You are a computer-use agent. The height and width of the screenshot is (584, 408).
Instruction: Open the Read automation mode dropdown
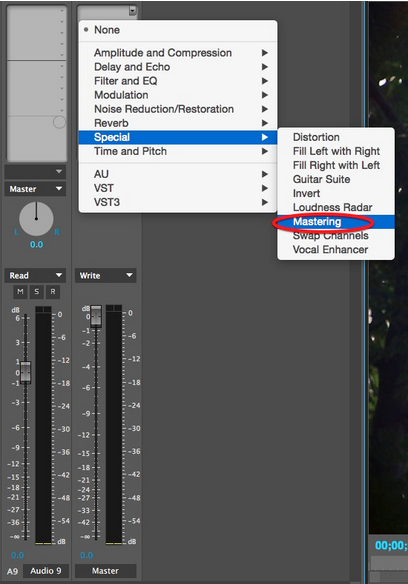35,275
